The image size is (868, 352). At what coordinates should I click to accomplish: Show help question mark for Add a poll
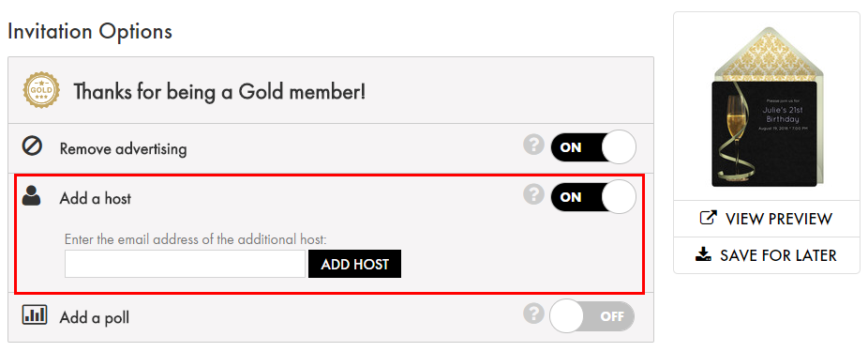[x=533, y=314]
